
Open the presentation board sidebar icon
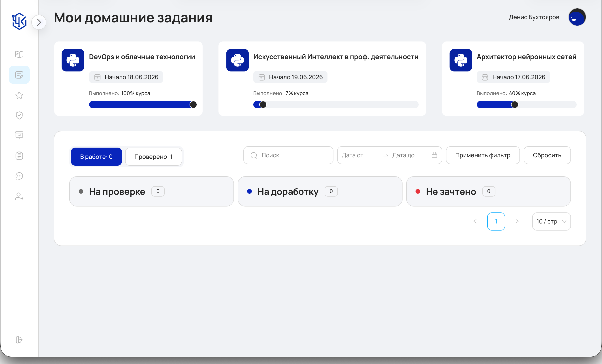click(x=19, y=135)
